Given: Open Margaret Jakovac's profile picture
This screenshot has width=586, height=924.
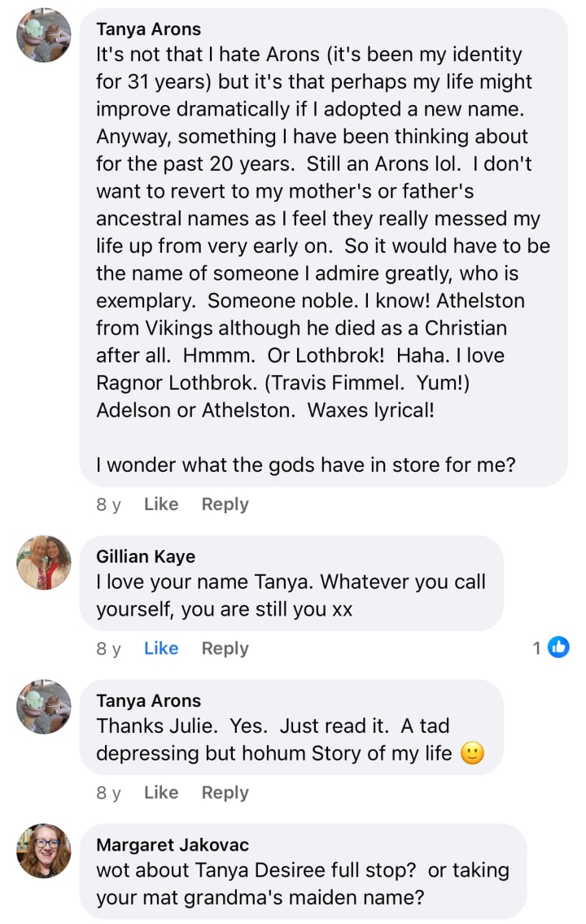Looking at the screenshot, I should point(44,851).
